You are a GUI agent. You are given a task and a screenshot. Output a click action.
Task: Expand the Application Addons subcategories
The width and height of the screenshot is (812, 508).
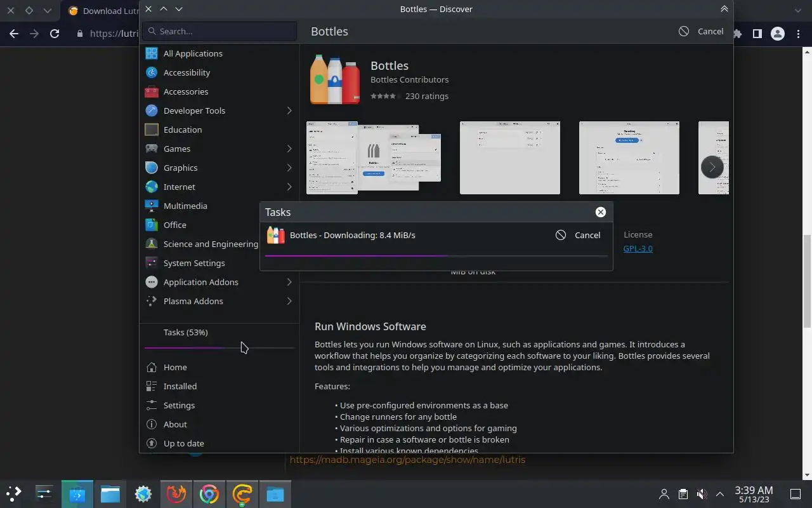[x=289, y=282]
